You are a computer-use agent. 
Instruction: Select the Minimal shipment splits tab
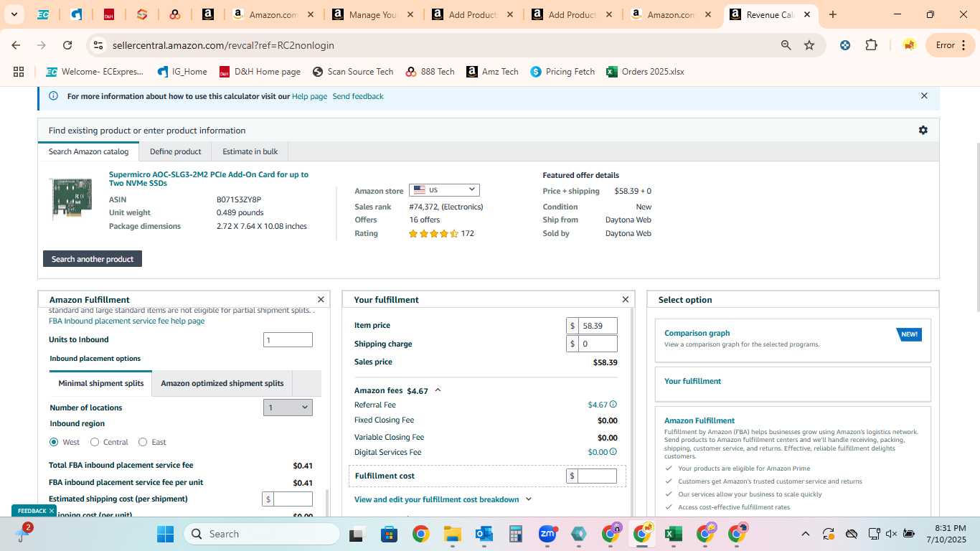pos(101,383)
